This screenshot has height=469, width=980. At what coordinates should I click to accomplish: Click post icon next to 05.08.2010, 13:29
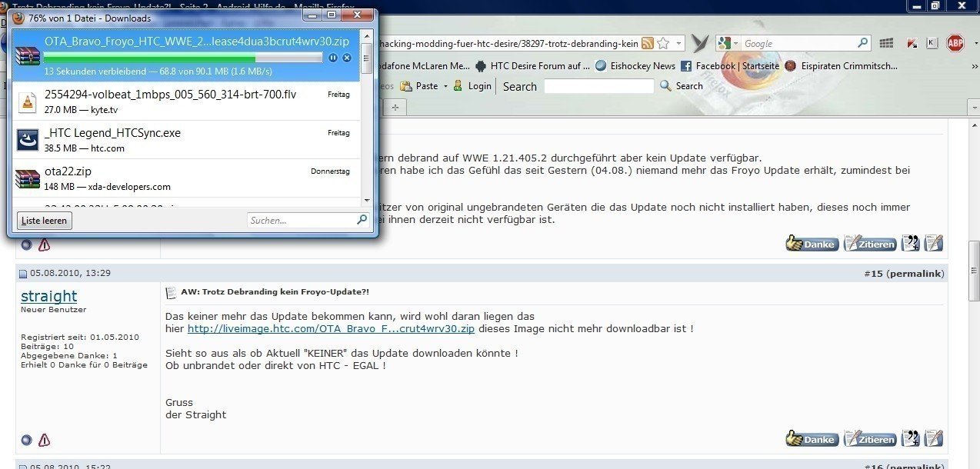(23, 274)
